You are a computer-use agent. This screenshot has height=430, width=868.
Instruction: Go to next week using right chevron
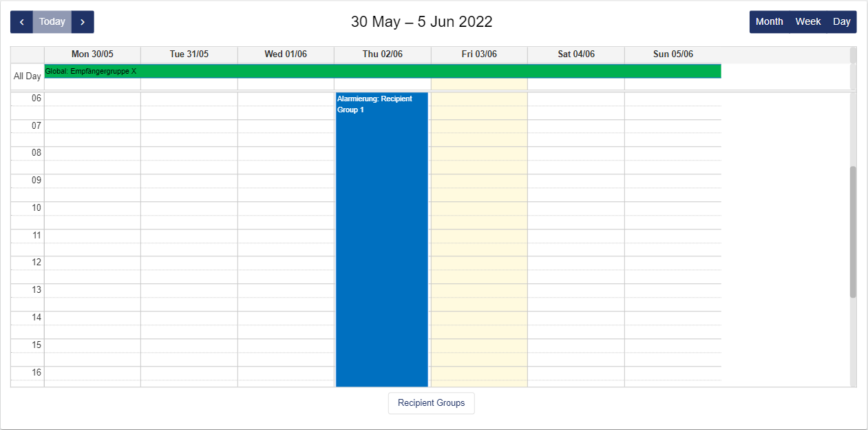click(83, 22)
